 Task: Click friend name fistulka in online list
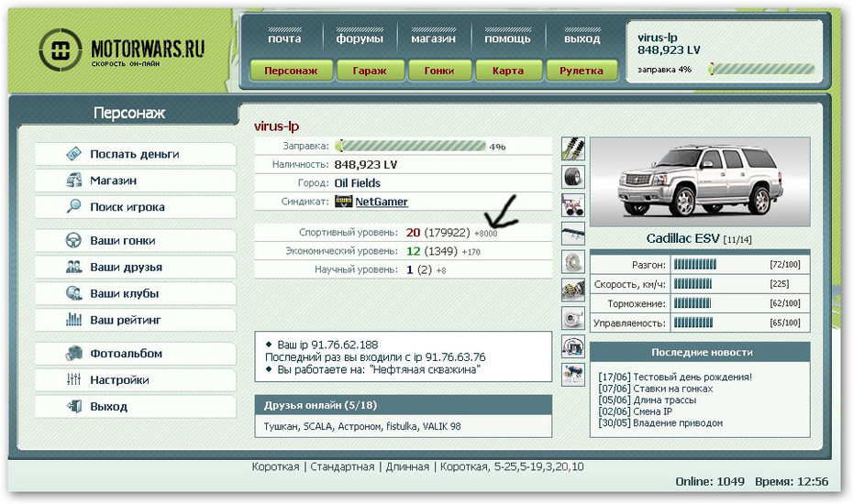pyautogui.click(x=401, y=426)
